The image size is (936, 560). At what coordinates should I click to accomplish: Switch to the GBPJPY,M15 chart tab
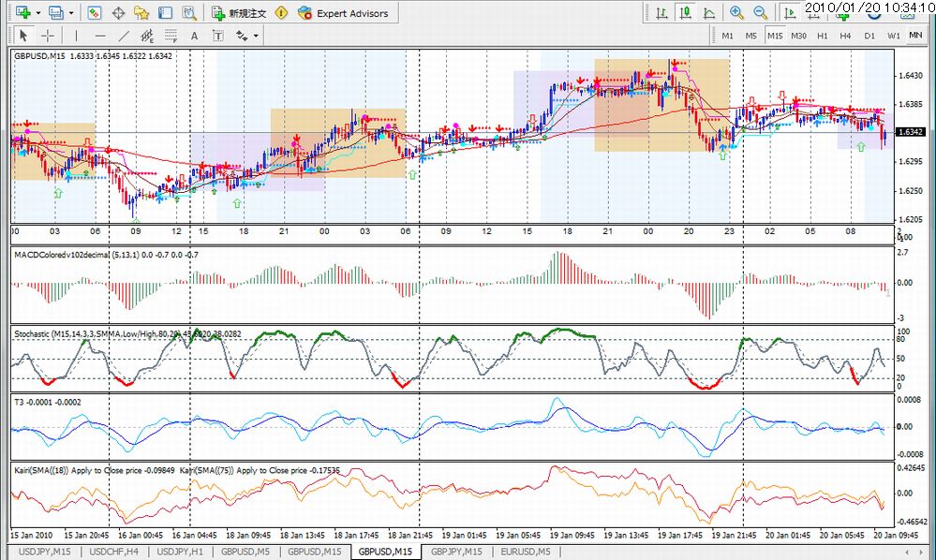pyautogui.click(x=456, y=552)
